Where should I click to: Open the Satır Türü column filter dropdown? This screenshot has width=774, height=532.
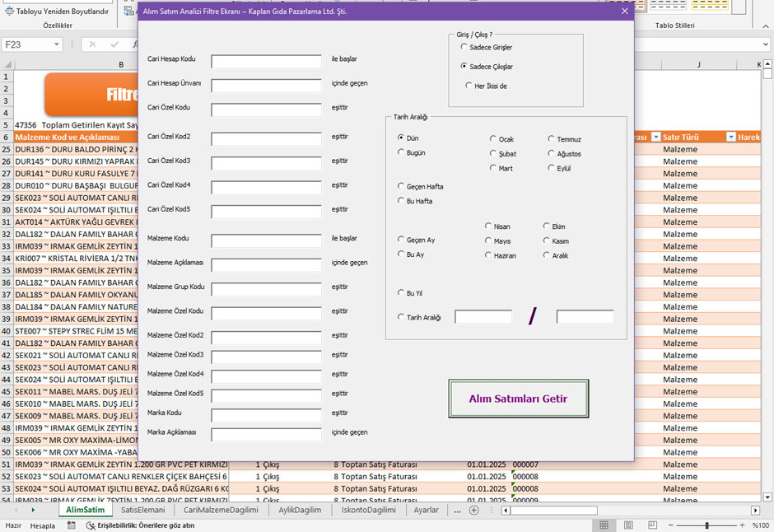tap(731, 138)
